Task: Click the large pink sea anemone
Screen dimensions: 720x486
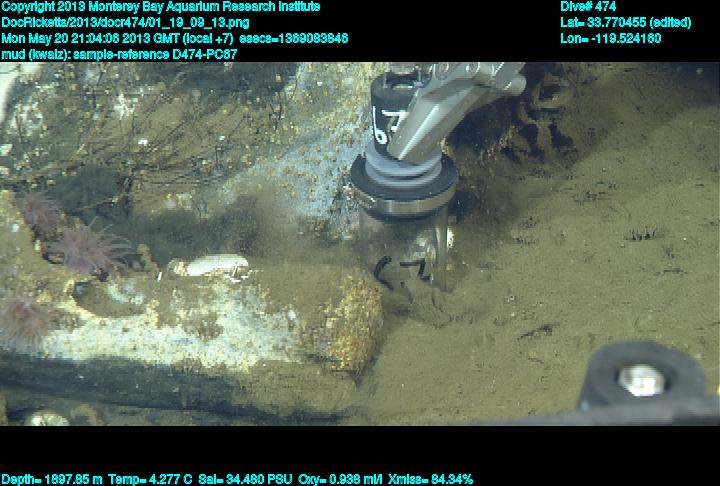Action: pyautogui.click(x=93, y=248)
